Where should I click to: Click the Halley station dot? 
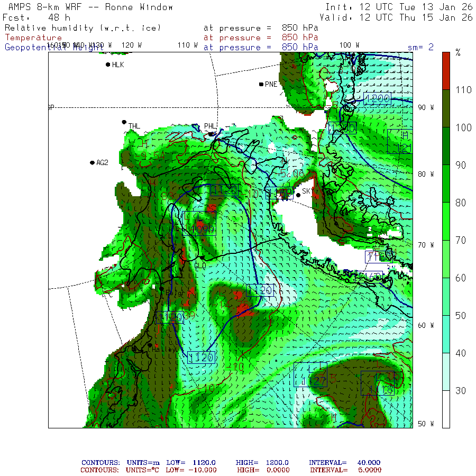click(x=150, y=345)
